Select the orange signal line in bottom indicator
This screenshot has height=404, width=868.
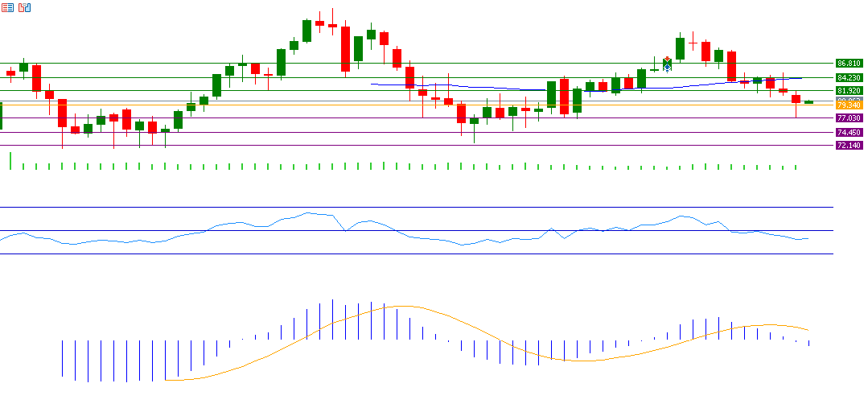[x=402, y=307]
